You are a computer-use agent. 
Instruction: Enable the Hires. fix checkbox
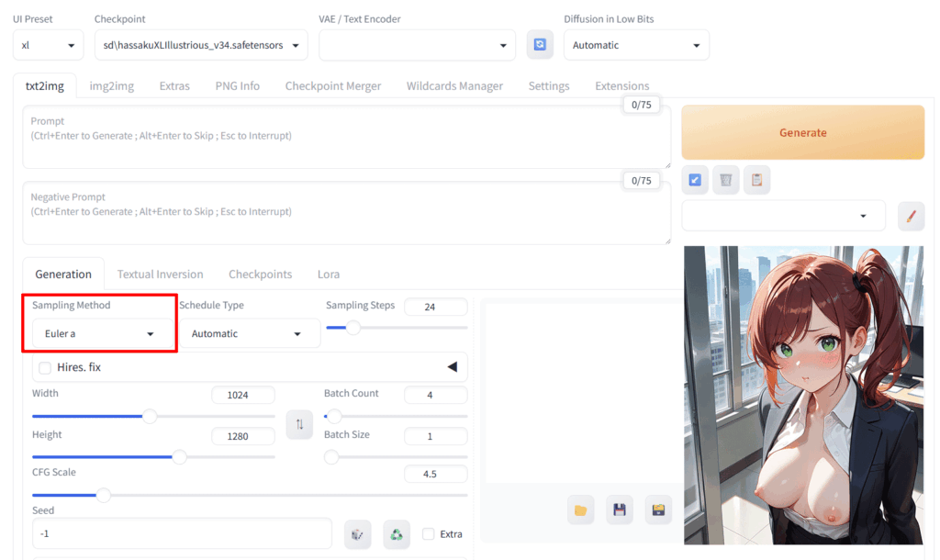pyautogui.click(x=45, y=367)
